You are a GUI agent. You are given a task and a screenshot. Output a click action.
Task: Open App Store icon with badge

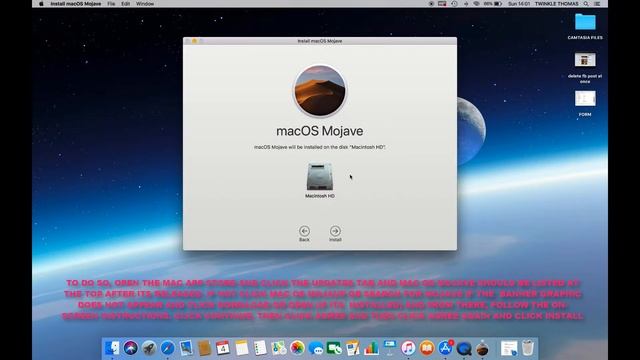[x=445, y=348]
